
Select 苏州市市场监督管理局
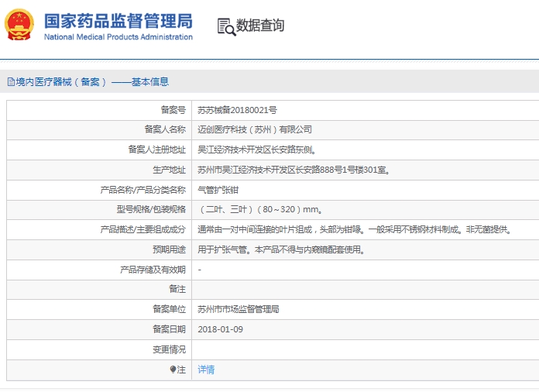click(239, 309)
